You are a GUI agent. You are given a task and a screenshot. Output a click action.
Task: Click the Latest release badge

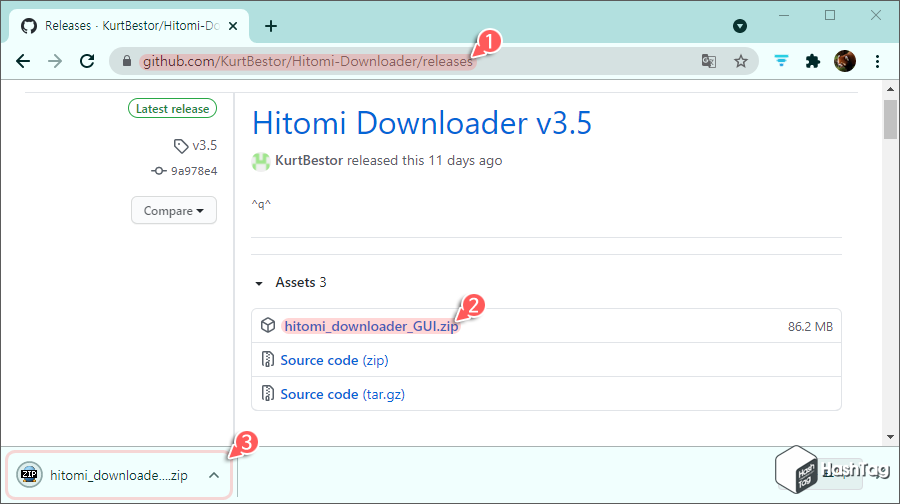pyautogui.click(x=172, y=108)
